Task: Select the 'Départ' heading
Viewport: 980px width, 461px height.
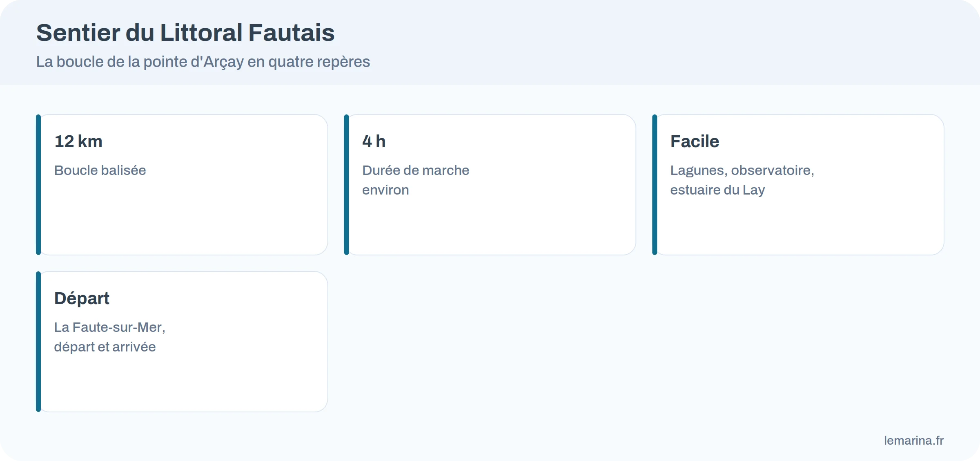Action: 82,298
